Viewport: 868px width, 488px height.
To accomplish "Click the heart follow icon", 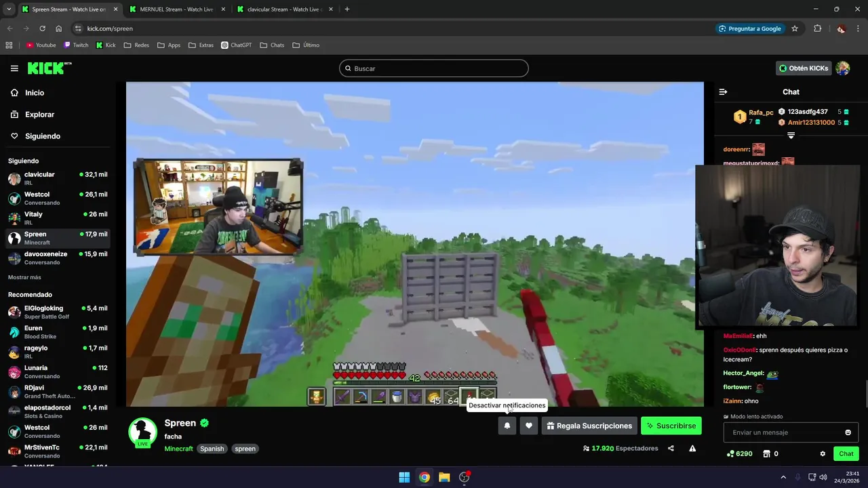I will 529,426.
